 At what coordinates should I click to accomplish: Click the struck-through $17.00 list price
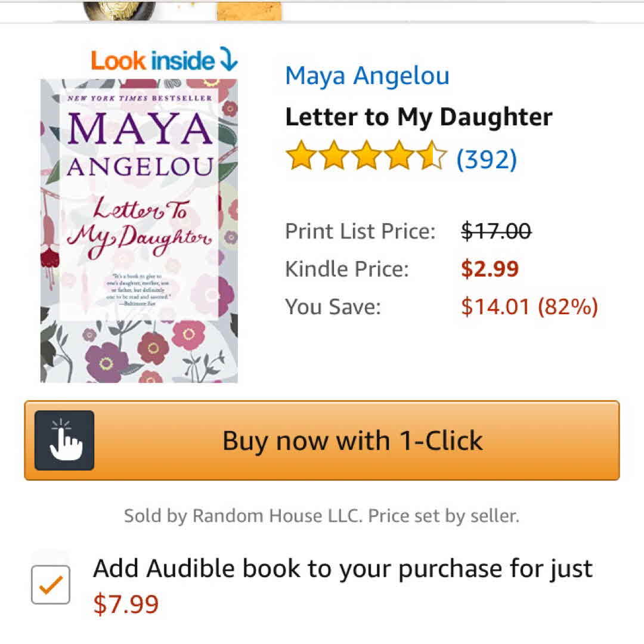[x=496, y=231]
